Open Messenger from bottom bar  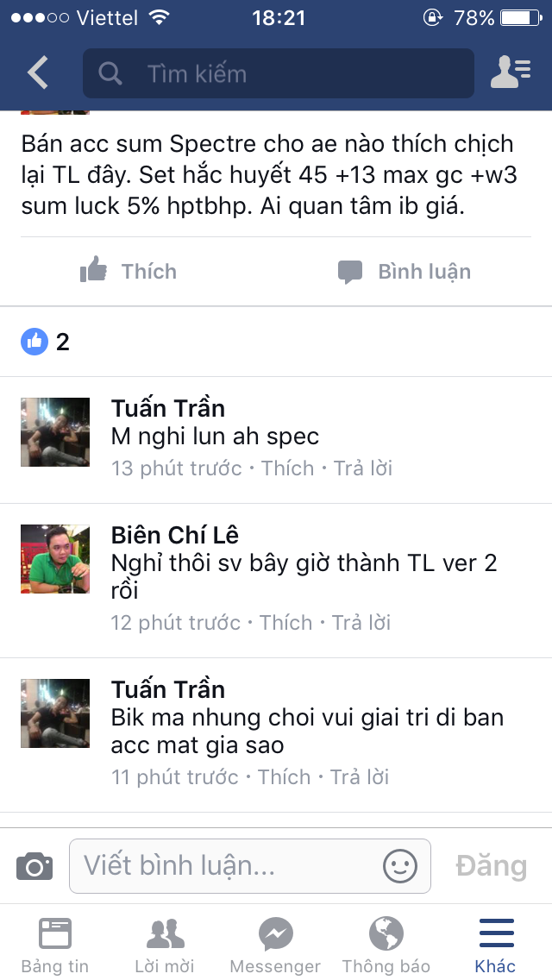275,945
